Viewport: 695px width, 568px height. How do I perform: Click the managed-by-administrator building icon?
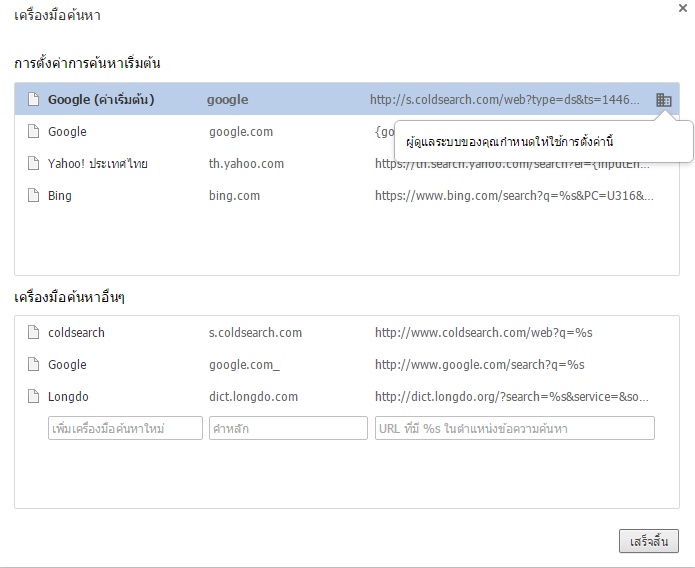click(x=664, y=100)
